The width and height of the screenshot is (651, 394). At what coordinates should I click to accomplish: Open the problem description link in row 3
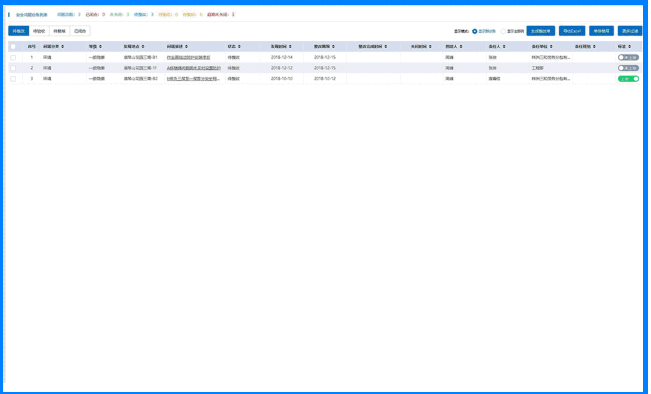pyautogui.click(x=193, y=78)
